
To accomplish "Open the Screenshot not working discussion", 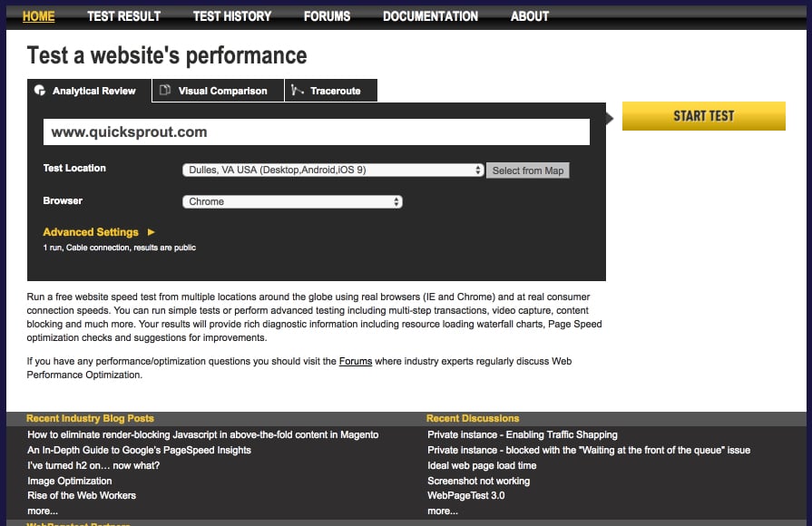I will tap(478, 481).
